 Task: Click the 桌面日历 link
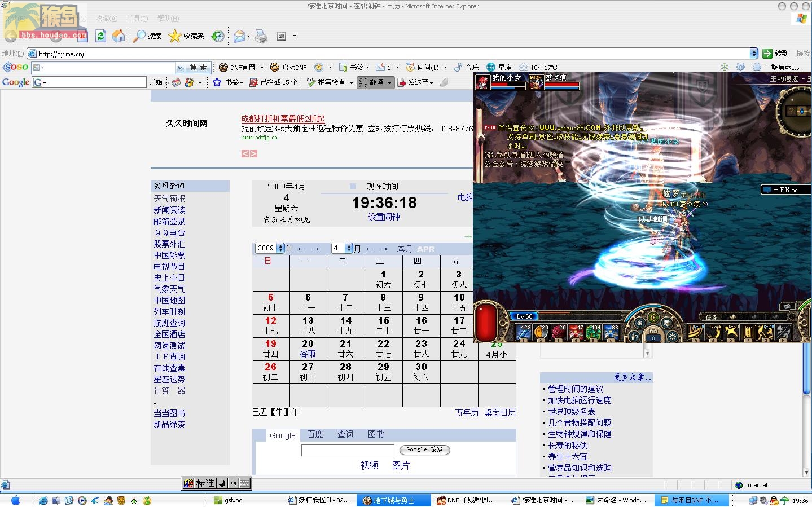coord(500,412)
